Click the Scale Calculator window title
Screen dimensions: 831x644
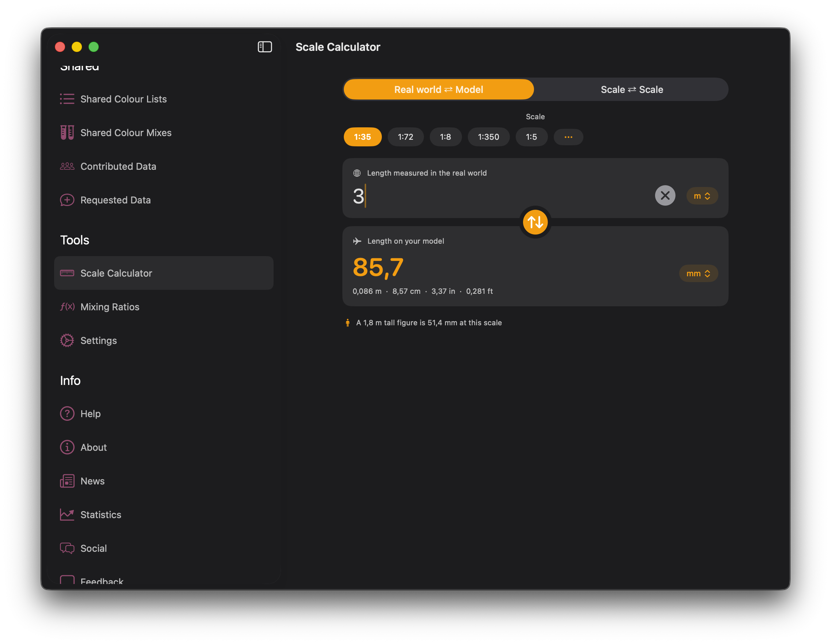pyautogui.click(x=338, y=47)
